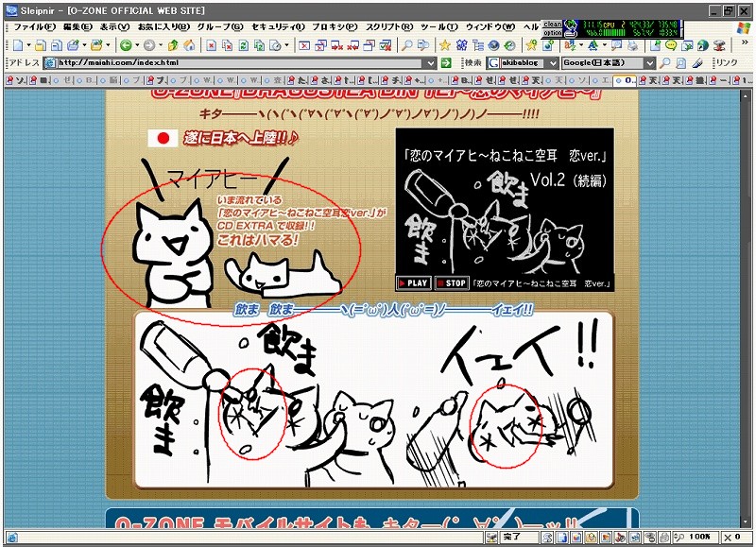Click the translate text icon in toolbar
756x547 pixels.
pos(571,45)
